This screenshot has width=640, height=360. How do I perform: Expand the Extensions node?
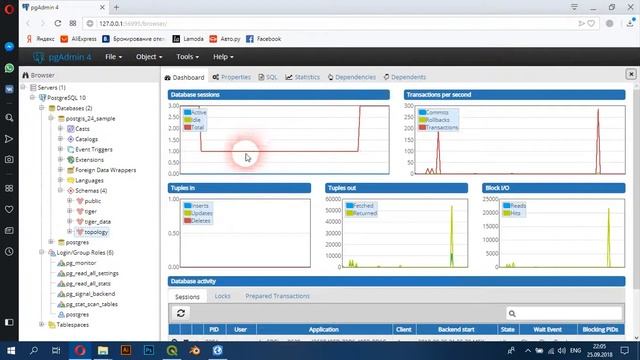tap(60, 160)
